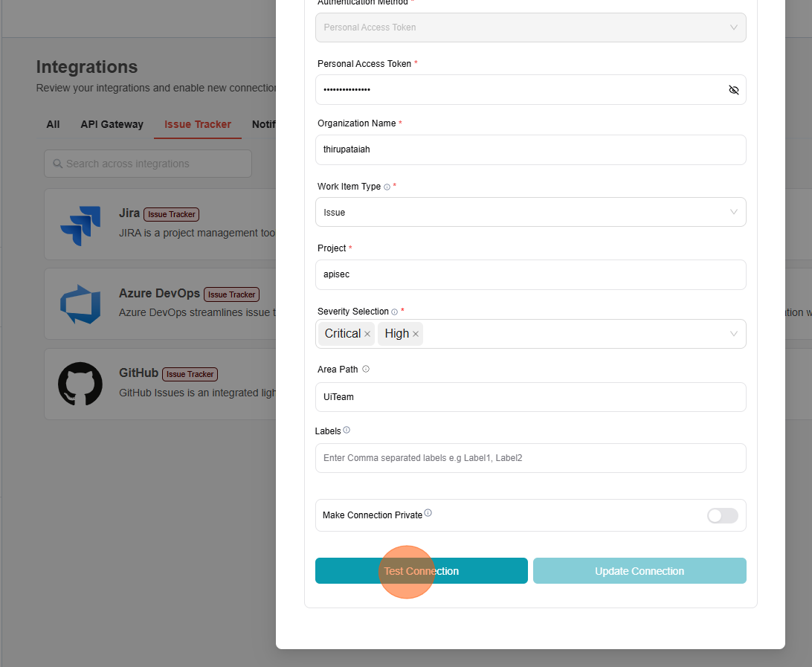This screenshot has width=812, height=667.
Task: Click the info icon beside Severity Selection
Action: (395, 312)
